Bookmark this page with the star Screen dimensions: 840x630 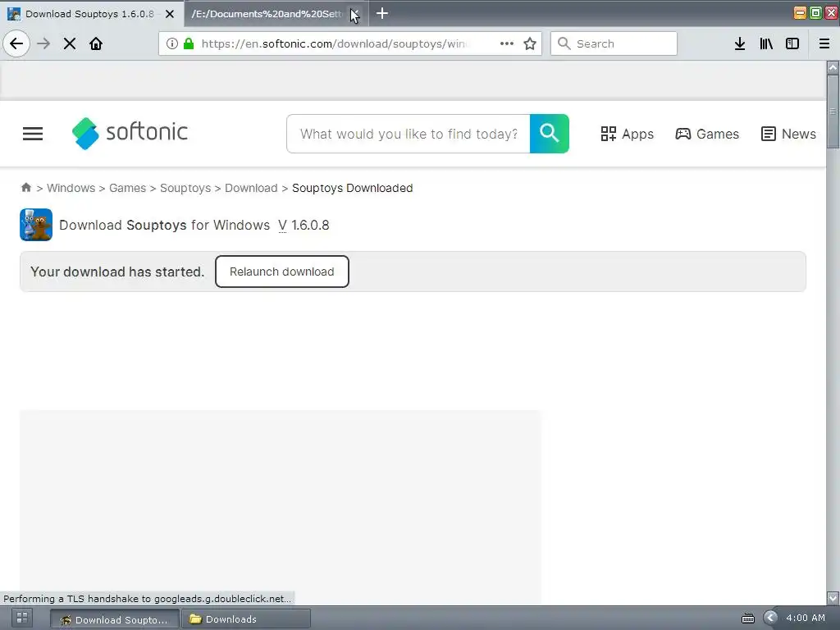[x=530, y=43]
